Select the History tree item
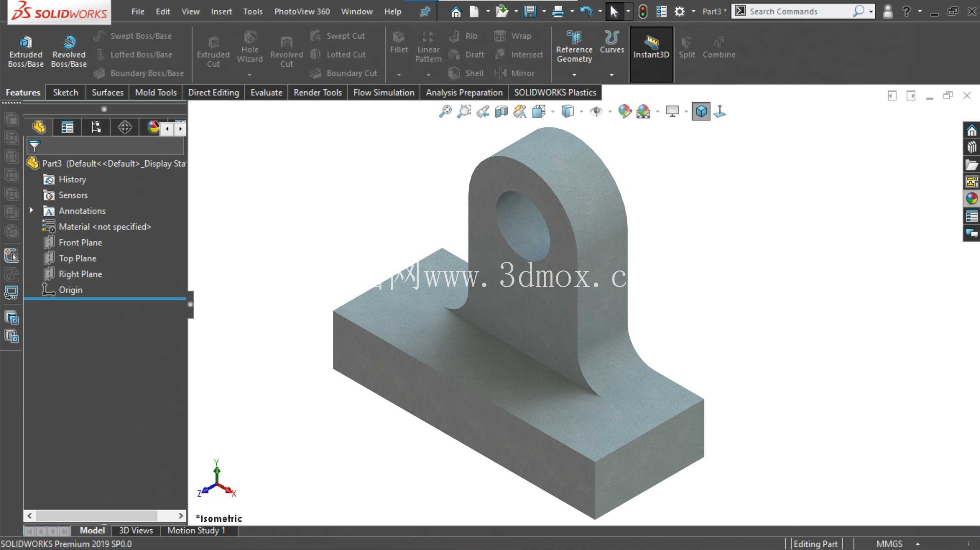 click(72, 179)
